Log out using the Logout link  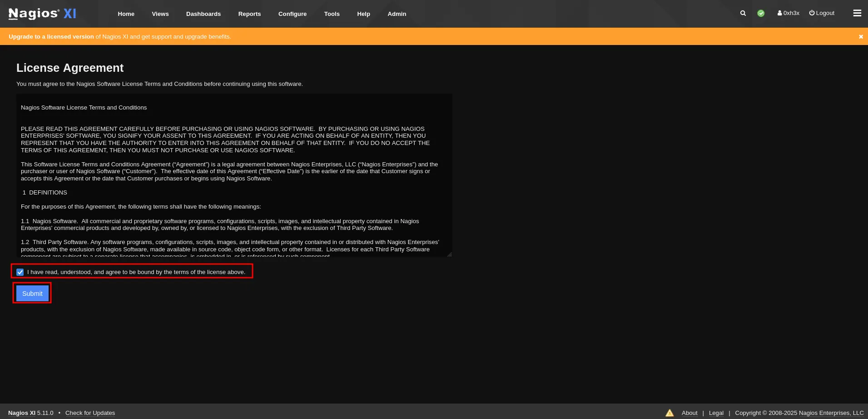click(822, 13)
